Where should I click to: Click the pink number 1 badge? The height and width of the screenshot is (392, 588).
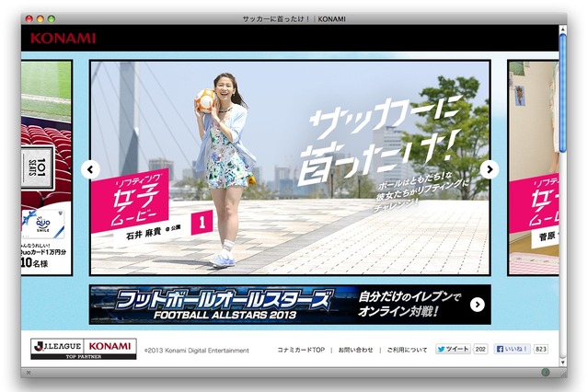click(x=202, y=223)
